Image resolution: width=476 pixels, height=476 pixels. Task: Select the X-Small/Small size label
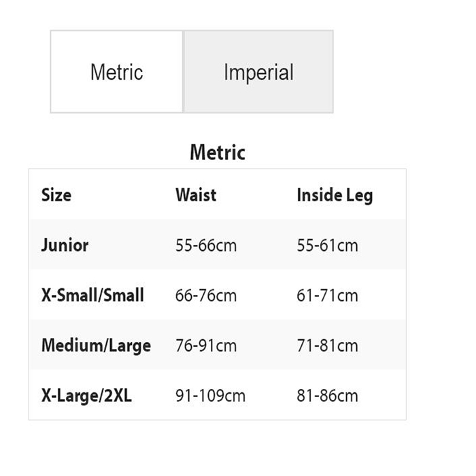tap(92, 295)
